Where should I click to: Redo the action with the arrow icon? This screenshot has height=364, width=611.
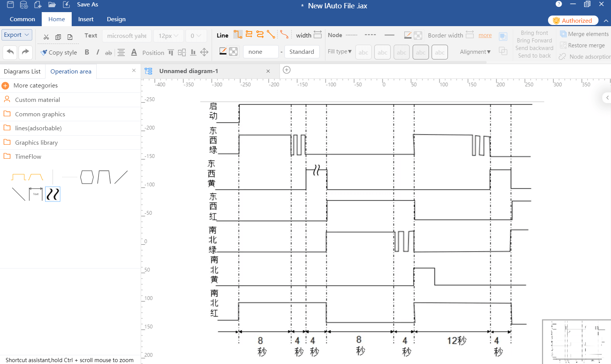click(25, 52)
